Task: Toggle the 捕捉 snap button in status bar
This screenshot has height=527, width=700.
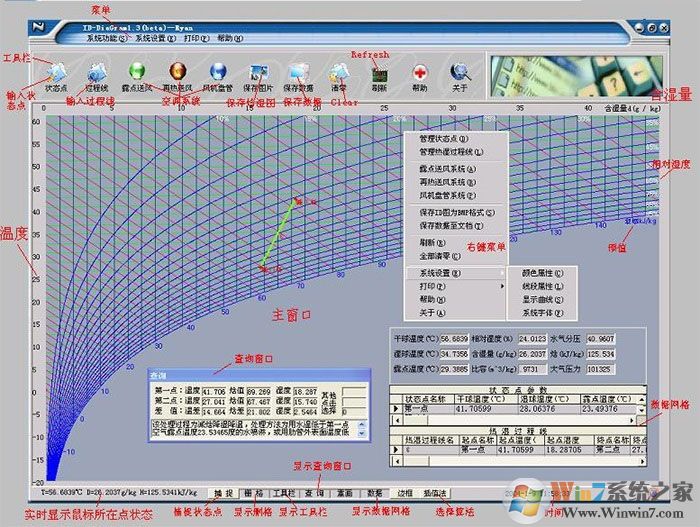Action: [x=223, y=493]
